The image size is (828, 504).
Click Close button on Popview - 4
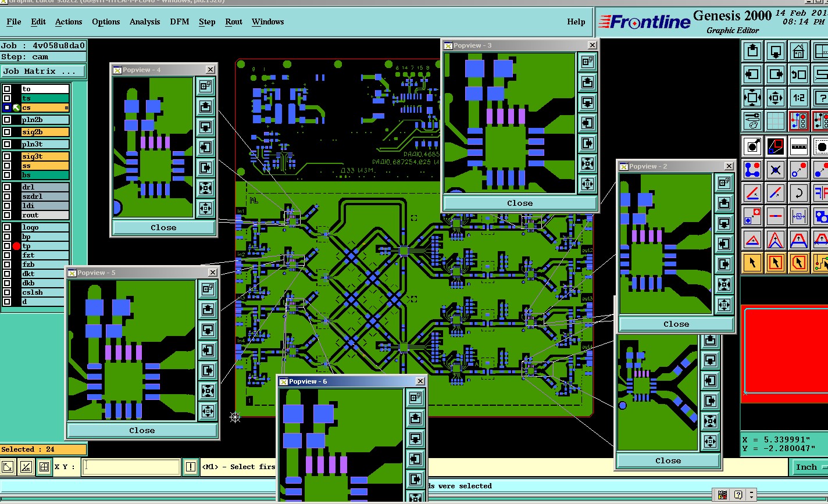click(x=163, y=227)
